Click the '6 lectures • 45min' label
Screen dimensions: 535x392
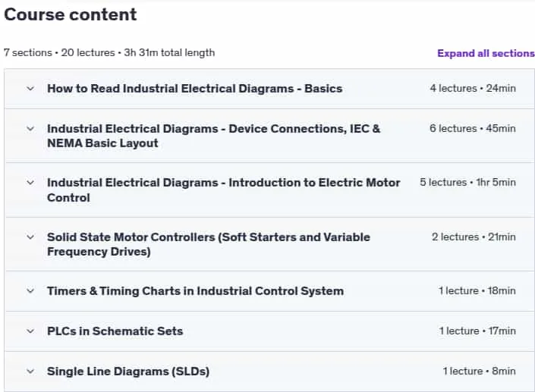(473, 128)
